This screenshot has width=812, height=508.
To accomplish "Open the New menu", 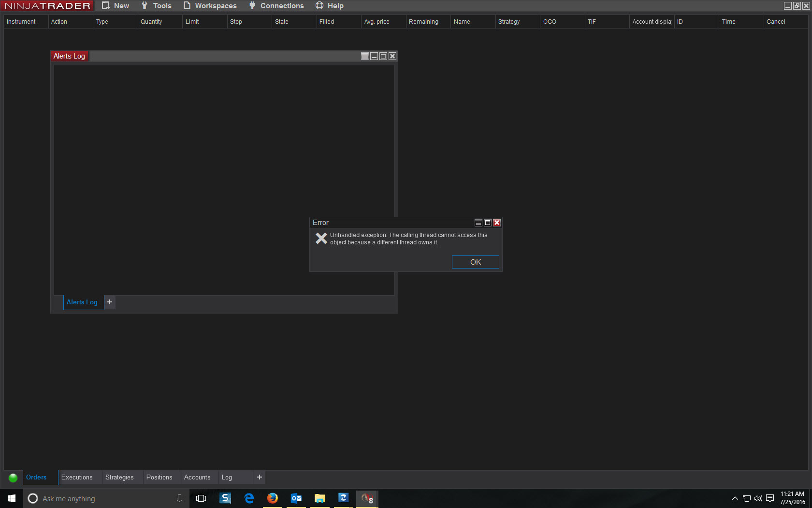I will (x=116, y=6).
